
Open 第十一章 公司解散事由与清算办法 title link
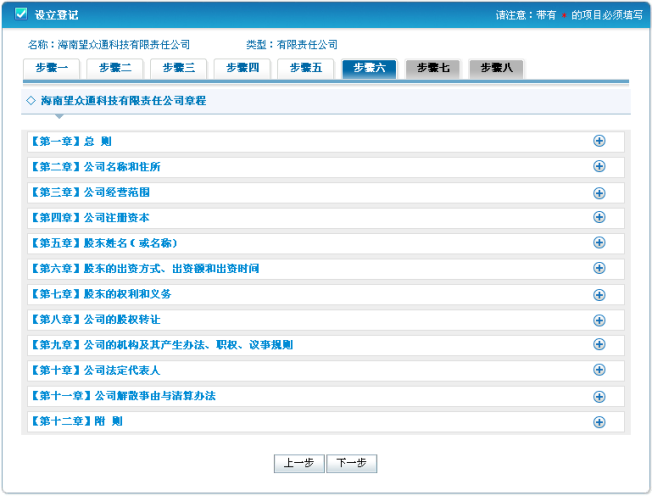pos(124,396)
